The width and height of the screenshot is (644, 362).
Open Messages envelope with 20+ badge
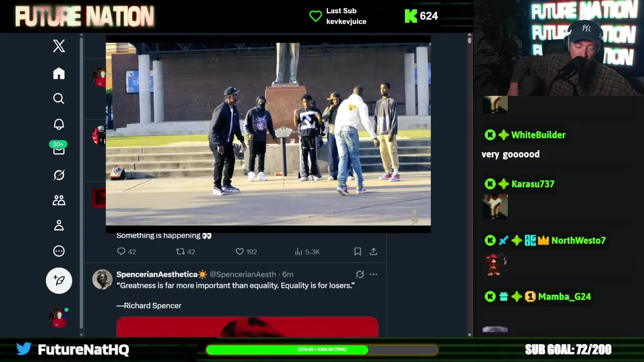[58, 148]
